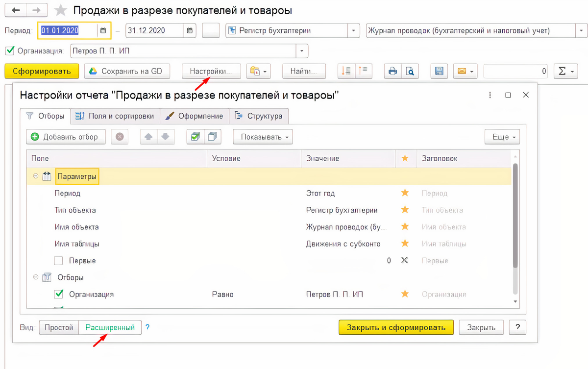Open the email envelope icon
Screen dimensions: 588x369
coord(462,71)
